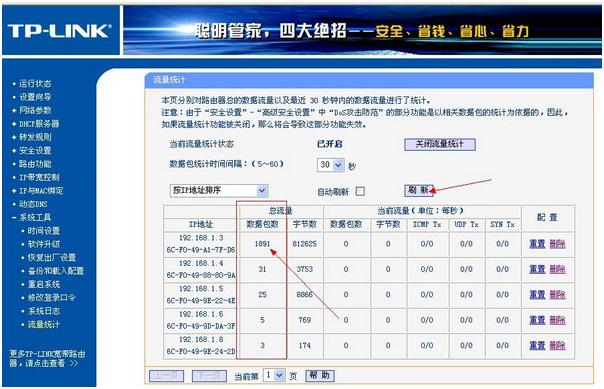Open 时间设置 submenu item
The image size is (604, 389).
tap(44, 231)
